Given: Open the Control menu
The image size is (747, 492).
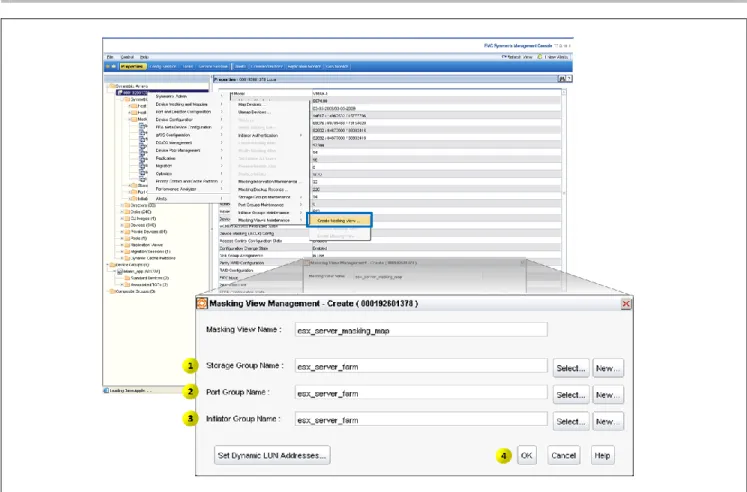Looking at the screenshot, I should pyautogui.click(x=127, y=57).
